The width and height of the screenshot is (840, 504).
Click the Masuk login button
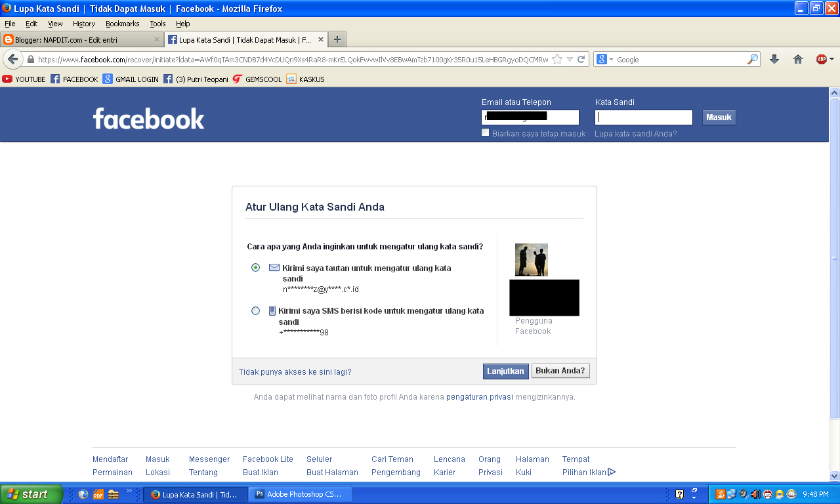pos(719,117)
